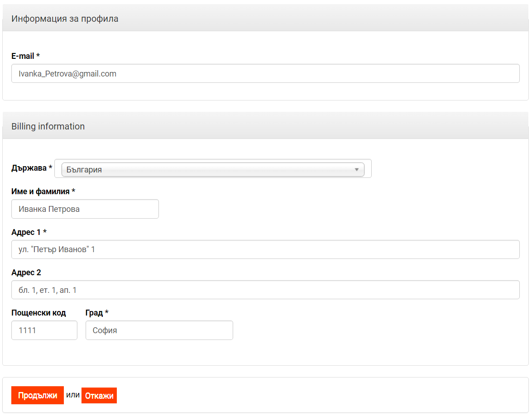The image size is (532, 416).
Task: Click the Информация за профила header
Action: (x=65, y=19)
